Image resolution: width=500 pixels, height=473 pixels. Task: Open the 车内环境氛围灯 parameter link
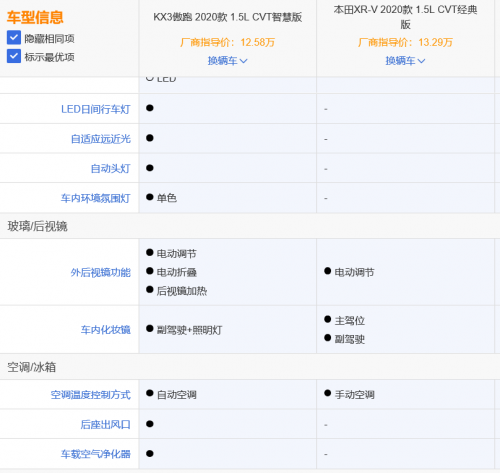pos(95,198)
